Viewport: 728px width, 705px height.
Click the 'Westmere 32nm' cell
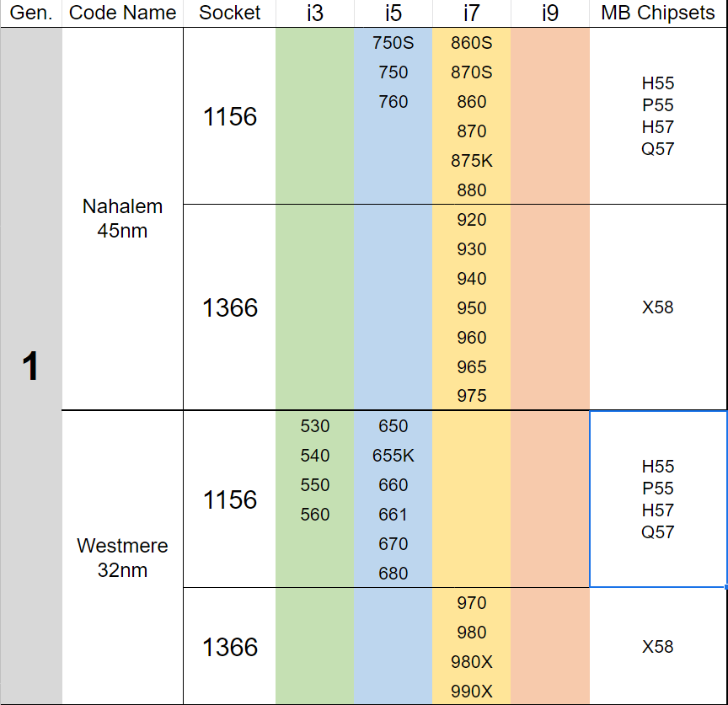coord(122,558)
